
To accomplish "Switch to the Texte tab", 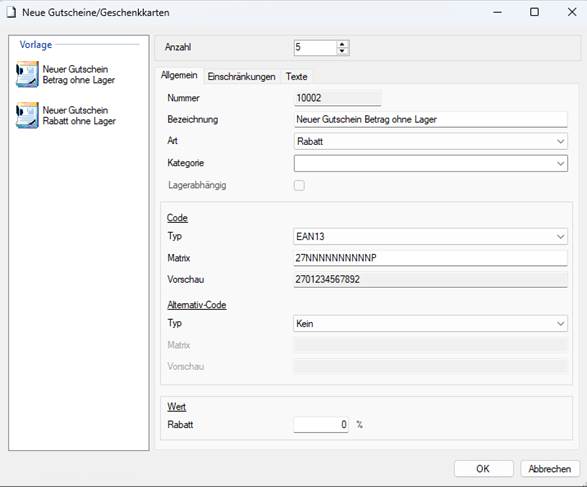I will [296, 76].
